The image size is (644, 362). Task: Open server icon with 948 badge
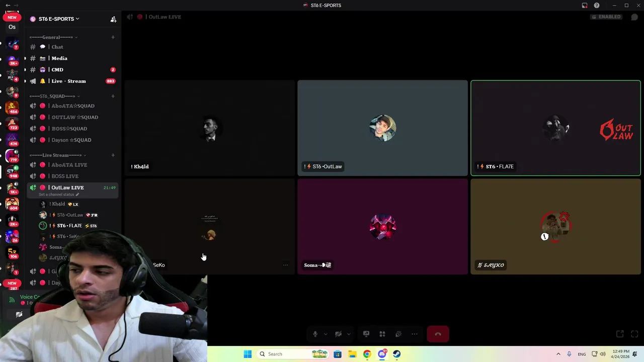[x=12, y=172]
